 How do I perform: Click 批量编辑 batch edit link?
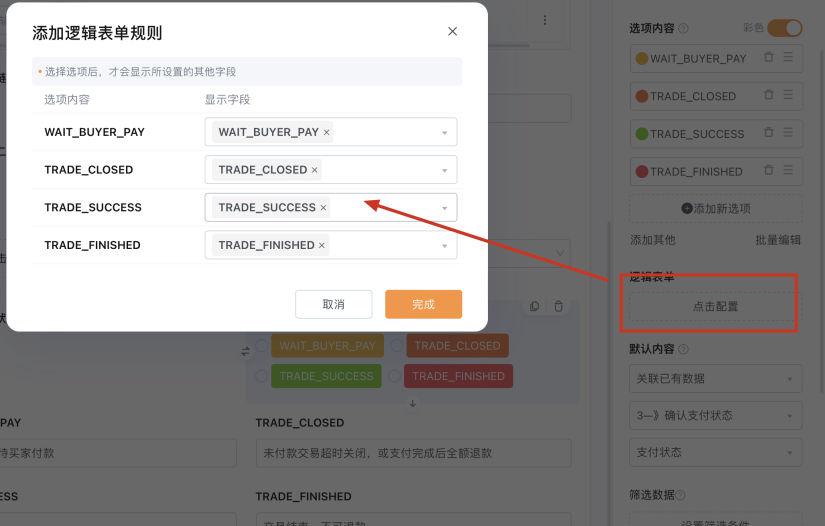coord(778,240)
